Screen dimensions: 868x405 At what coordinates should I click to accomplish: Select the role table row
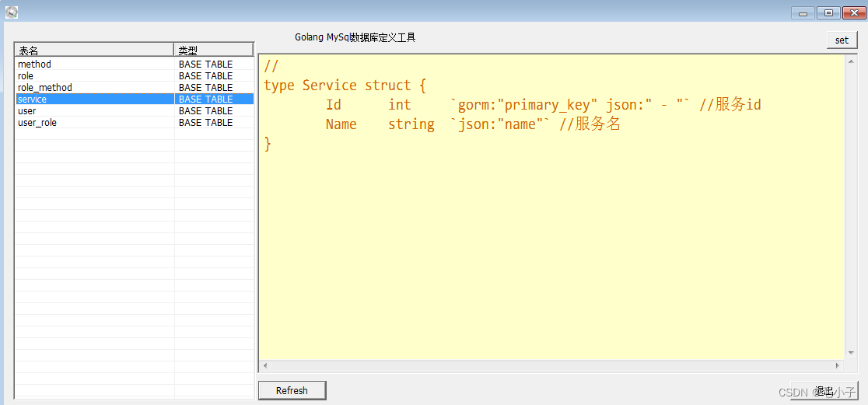(x=134, y=76)
